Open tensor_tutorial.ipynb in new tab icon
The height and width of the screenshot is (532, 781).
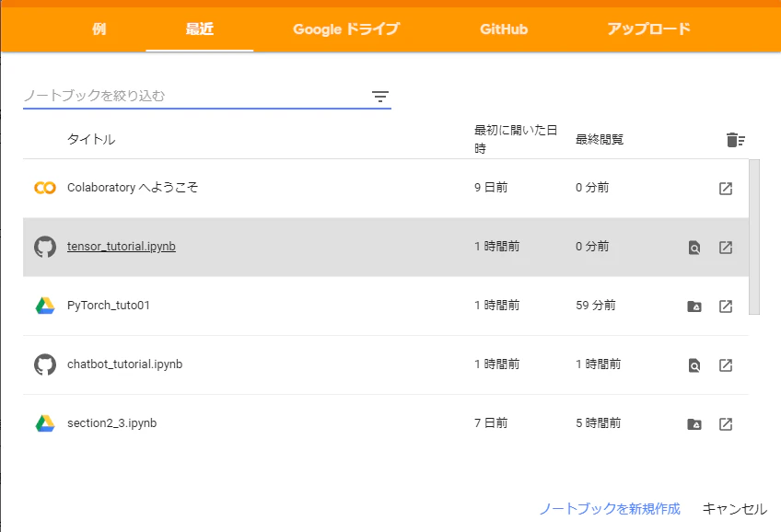coord(726,248)
